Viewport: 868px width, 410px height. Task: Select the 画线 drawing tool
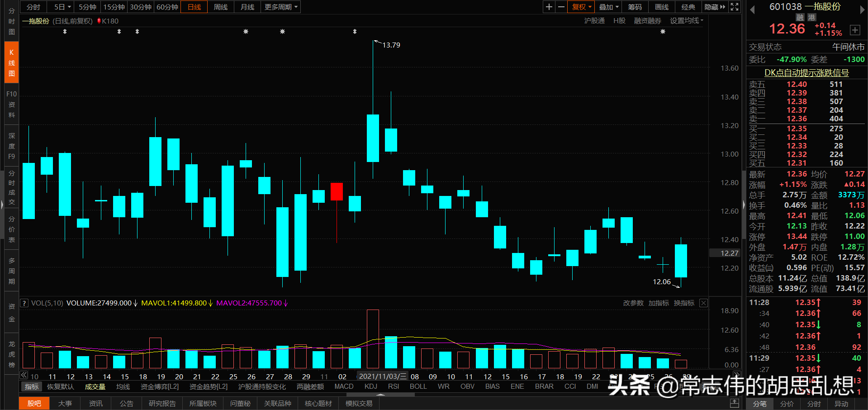click(661, 7)
